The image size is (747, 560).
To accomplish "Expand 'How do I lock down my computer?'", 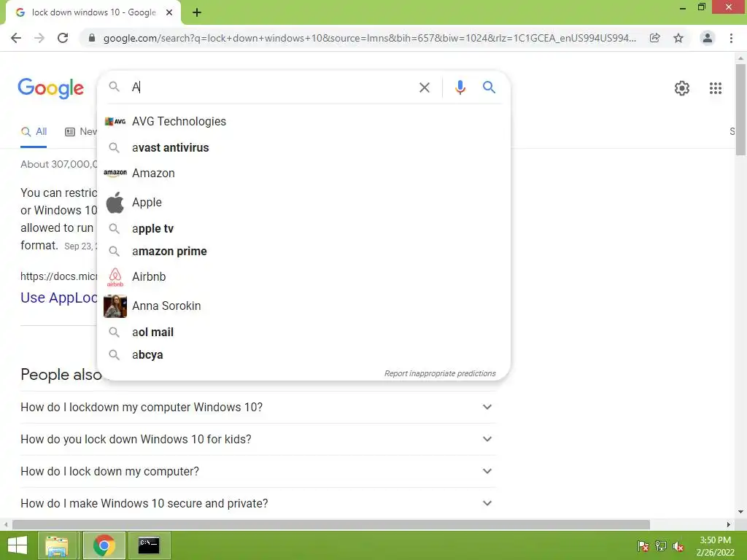I will point(258,471).
